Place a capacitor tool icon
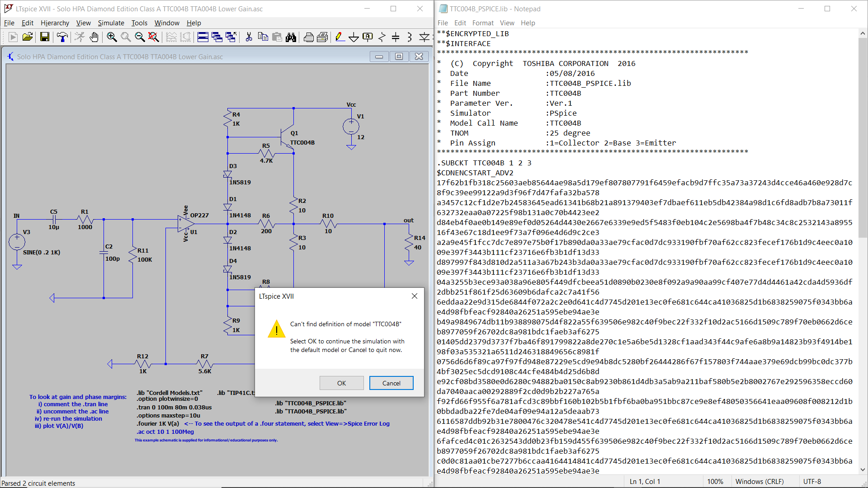This screenshot has height=488, width=868. pyautogui.click(x=396, y=37)
